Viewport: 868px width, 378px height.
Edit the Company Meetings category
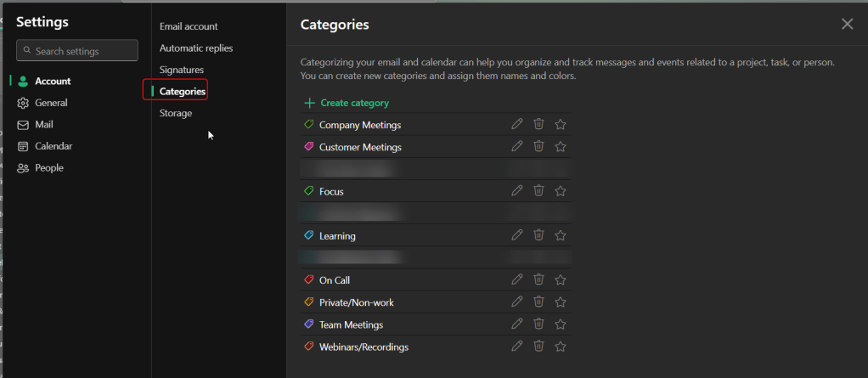(516, 124)
